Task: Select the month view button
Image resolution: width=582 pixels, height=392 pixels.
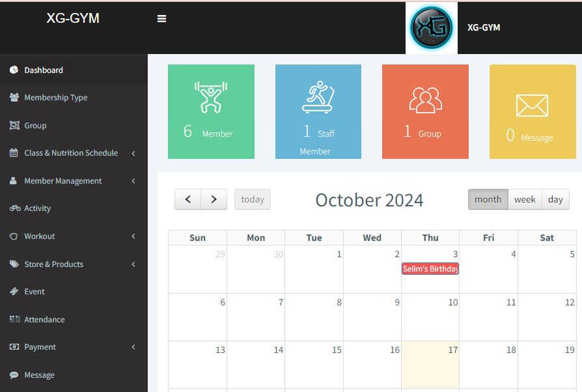Action: click(488, 199)
